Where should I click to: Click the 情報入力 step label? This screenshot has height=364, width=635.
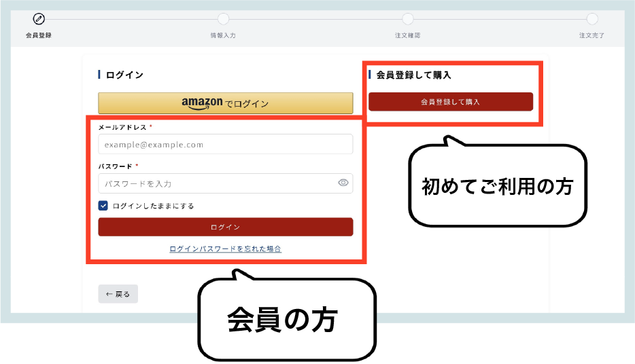point(223,35)
